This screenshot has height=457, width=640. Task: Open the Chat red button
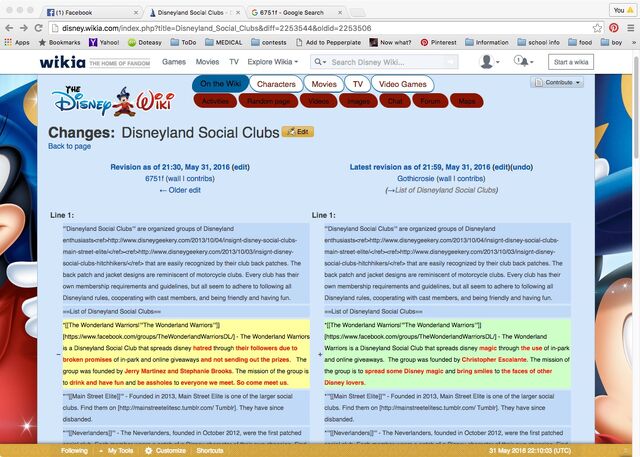395,101
